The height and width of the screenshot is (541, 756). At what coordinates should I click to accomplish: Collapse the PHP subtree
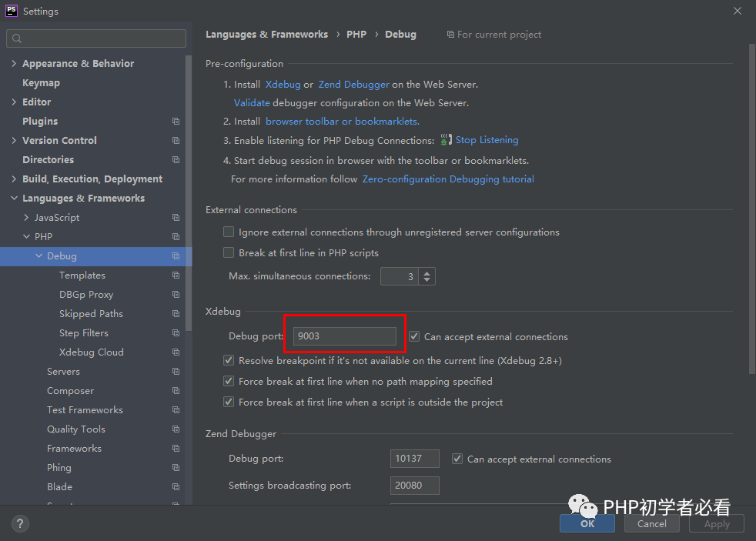coord(26,237)
